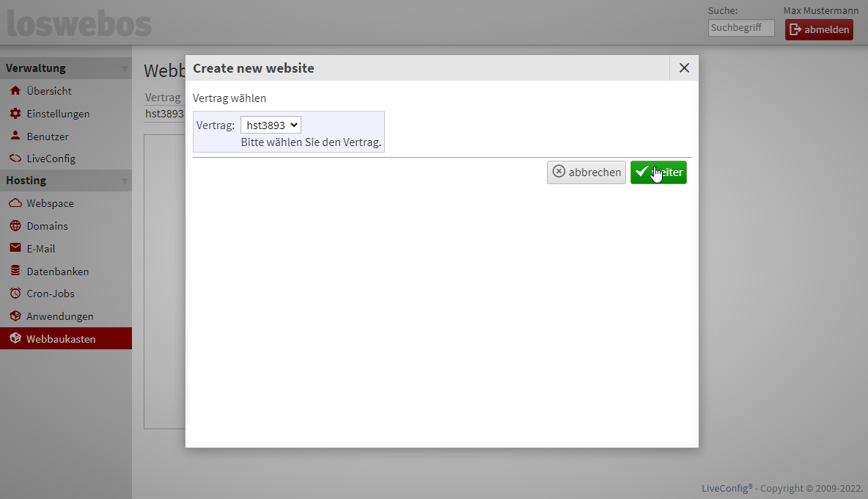
Task: Collapse the Hosting section arrow
Action: coord(125,181)
